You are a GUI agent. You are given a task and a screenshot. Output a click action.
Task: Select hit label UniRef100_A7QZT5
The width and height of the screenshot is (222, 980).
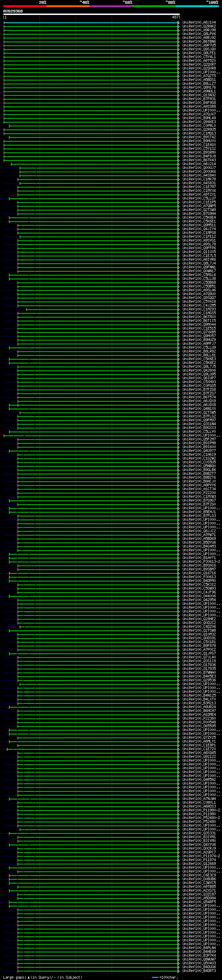pyautogui.click(x=199, y=76)
